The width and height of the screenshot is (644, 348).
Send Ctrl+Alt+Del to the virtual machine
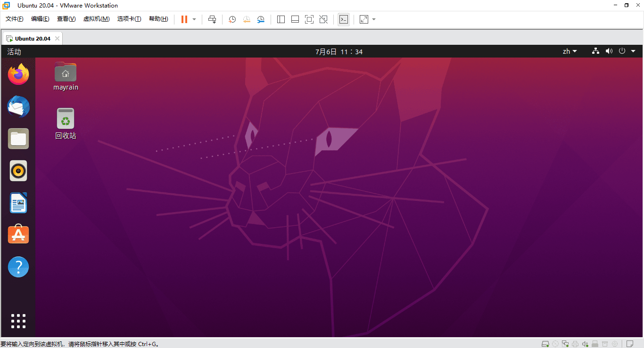(x=212, y=19)
